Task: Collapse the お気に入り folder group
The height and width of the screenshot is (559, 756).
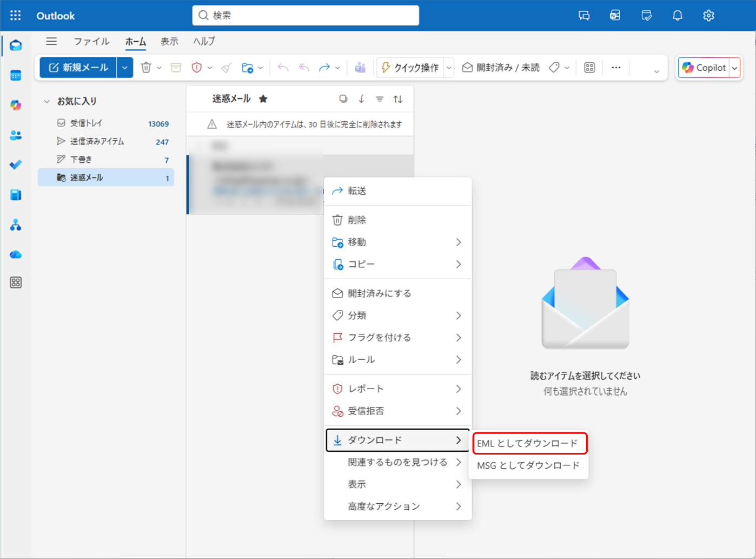Action: point(47,101)
